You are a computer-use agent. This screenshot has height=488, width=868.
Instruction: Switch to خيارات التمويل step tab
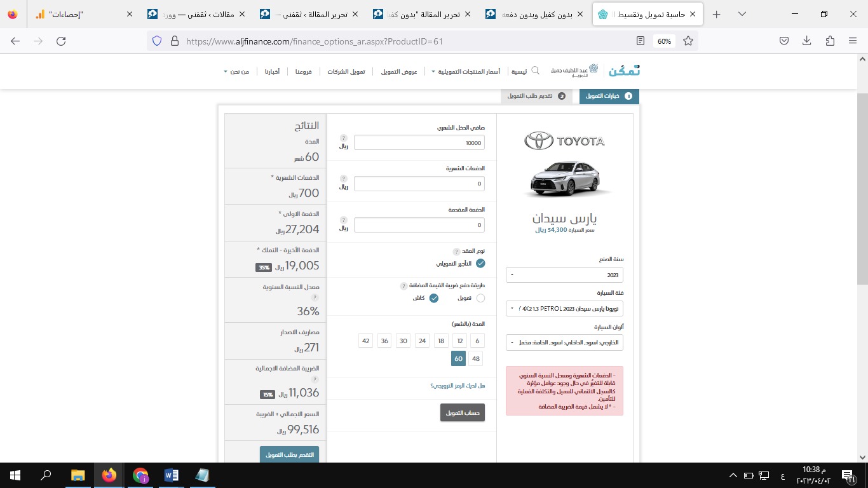pyautogui.click(x=609, y=96)
